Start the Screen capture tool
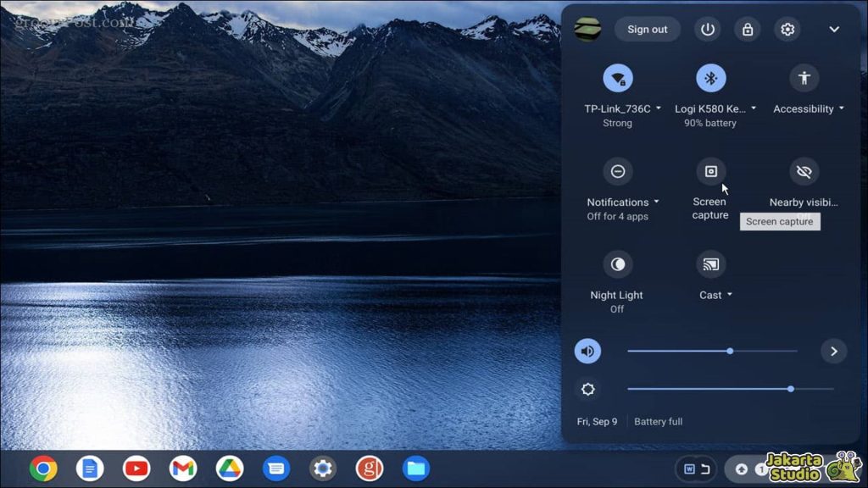 tap(709, 172)
